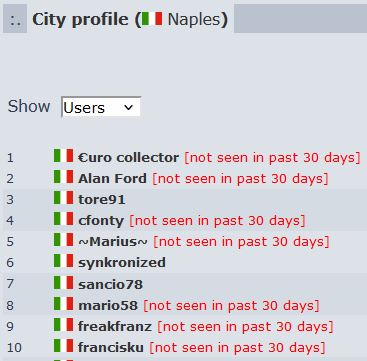367x361 pixels.
Task: Click the dotted handle icon left of City profile
Action: (x=15, y=21)
